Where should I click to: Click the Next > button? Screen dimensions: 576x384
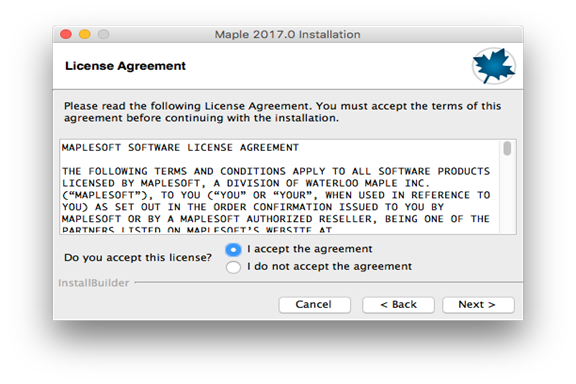coord(478,305)
